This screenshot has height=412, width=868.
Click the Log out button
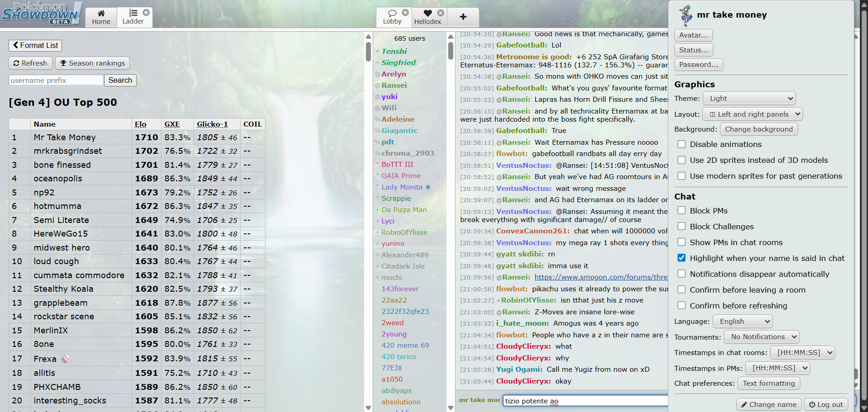826,404
